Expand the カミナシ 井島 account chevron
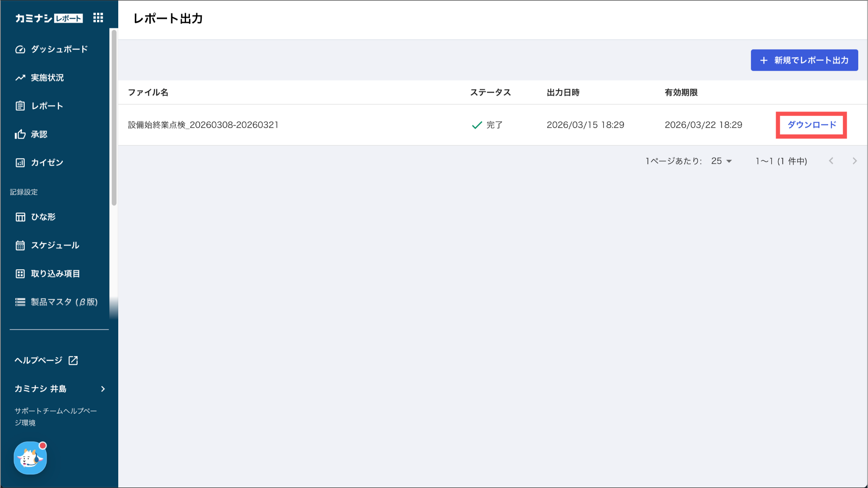This screenshot has height=488, width=868. (x=103, y=389)
